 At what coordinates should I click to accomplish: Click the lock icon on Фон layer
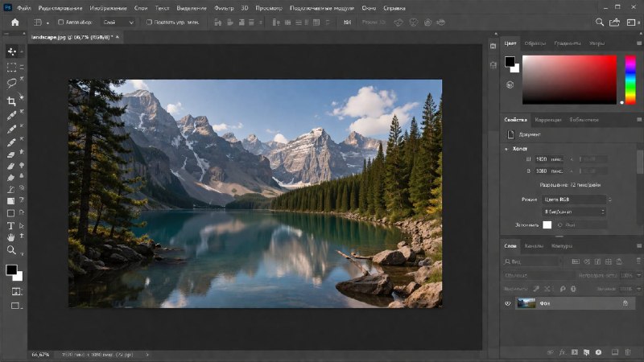pyautogui.click(x=625, y=303)
